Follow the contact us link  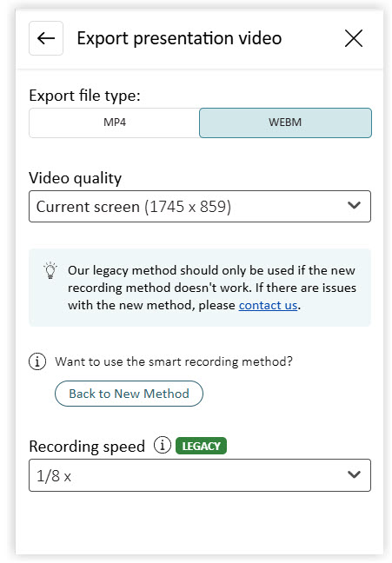[268, 305]
